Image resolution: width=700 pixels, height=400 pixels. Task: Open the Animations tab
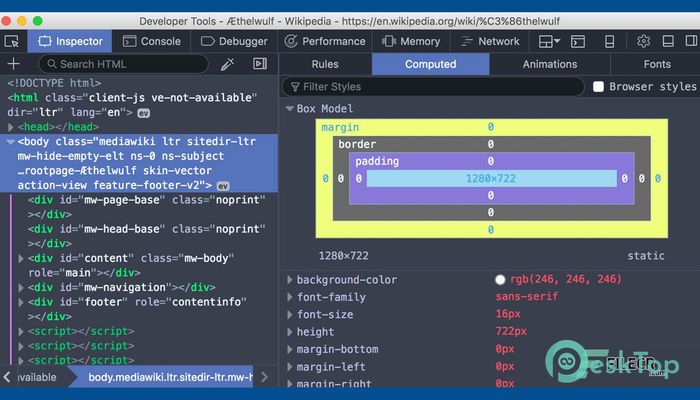click(x=550, y=64)
